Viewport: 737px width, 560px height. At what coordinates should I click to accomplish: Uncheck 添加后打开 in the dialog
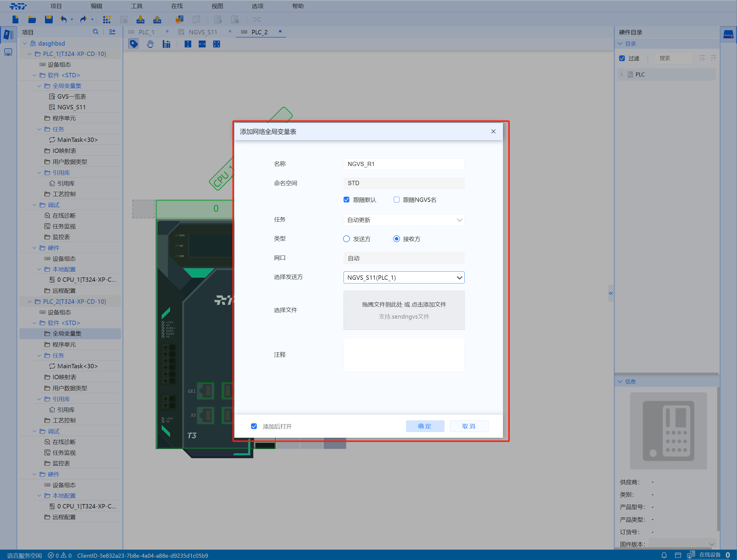(x=254, y=426)
